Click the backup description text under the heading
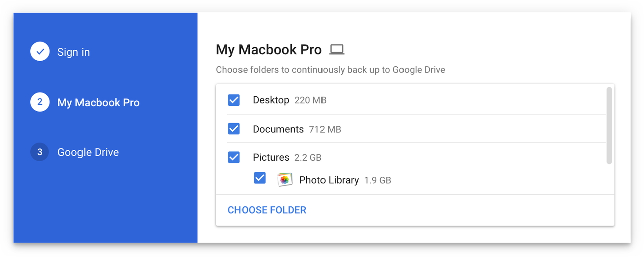The height and width of the screenshot is (257, 644). point(331,70)
